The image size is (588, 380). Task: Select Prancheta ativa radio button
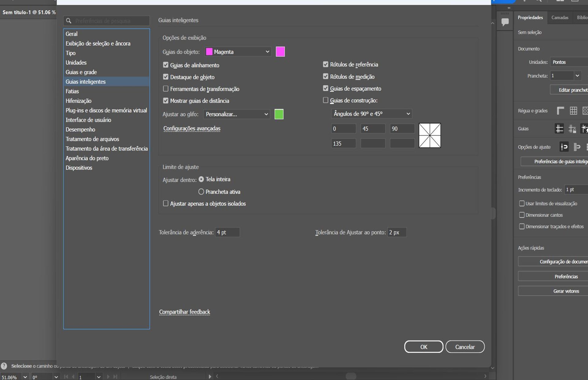[201, 192]
